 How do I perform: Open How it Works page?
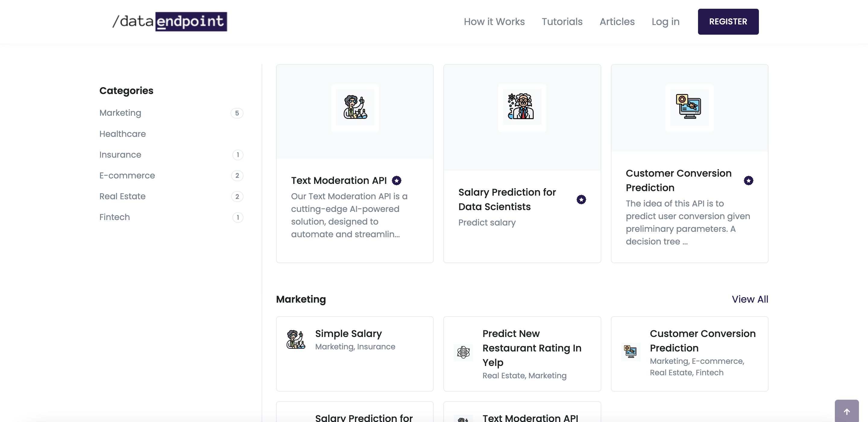pos(494,22)
